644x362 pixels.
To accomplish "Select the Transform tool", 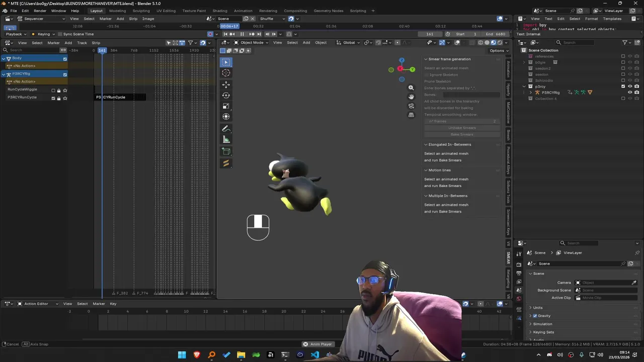I will point(226,117).
